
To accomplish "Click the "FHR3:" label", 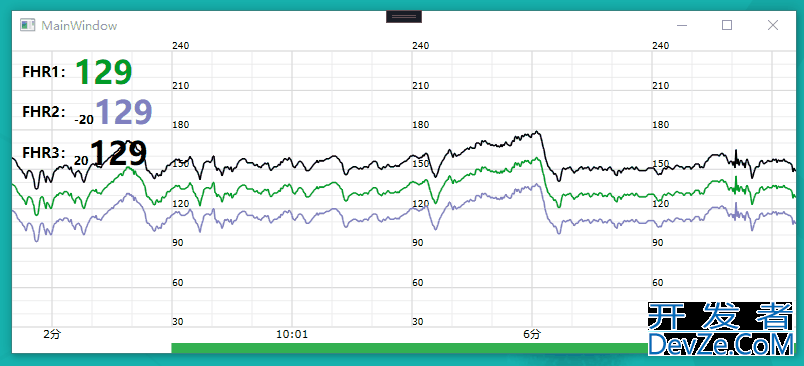I will pos(44,153).
